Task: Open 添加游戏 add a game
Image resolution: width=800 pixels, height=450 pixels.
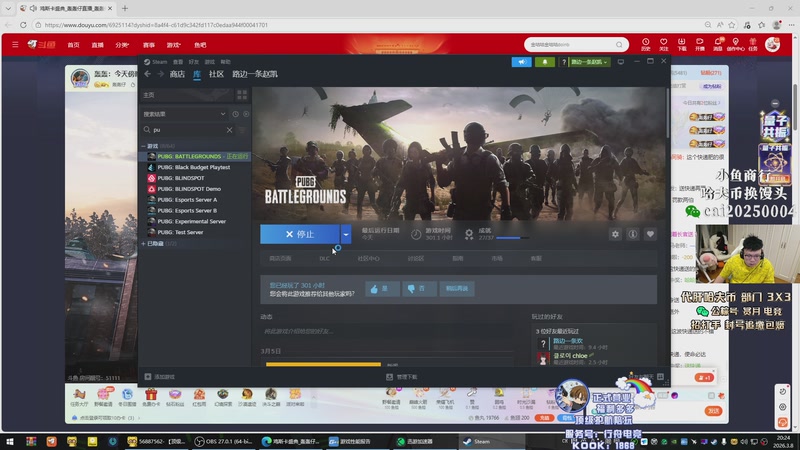Action: point(160,377)
